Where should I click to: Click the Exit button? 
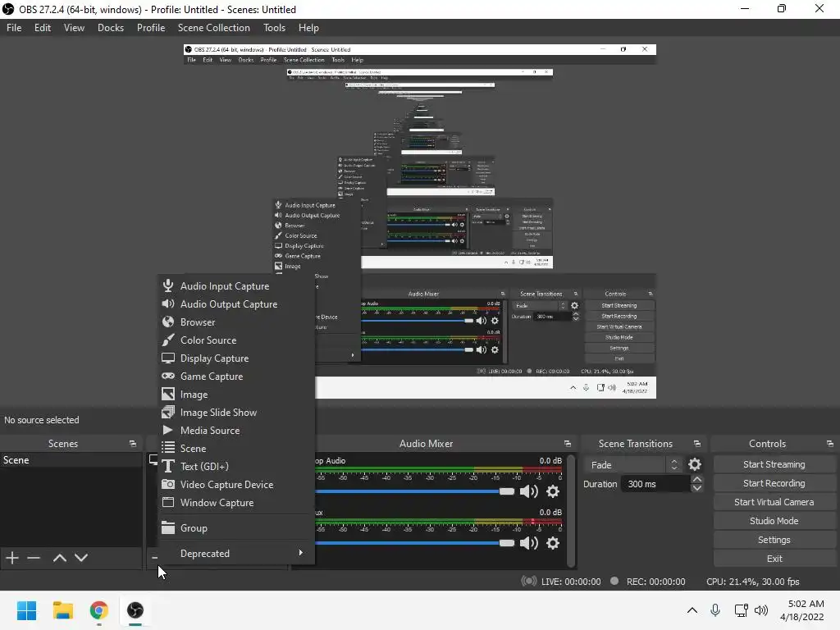point(774,558)
